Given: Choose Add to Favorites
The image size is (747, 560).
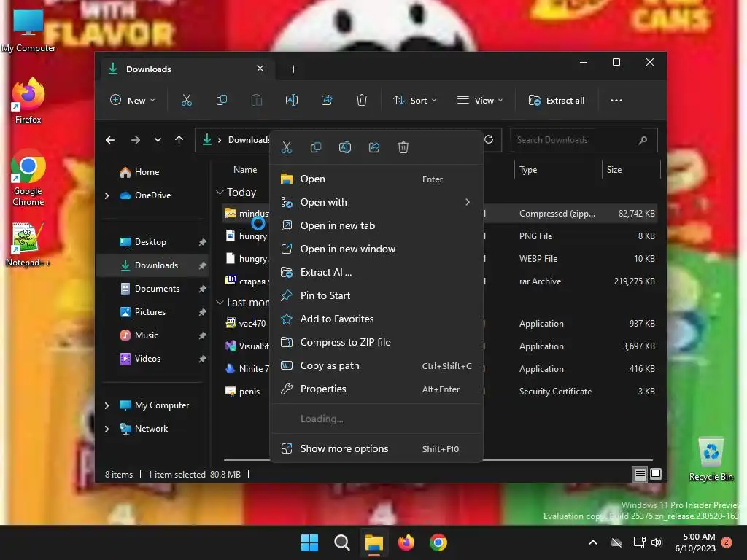Looking at the screenshot, I should [x=376, y=319].
